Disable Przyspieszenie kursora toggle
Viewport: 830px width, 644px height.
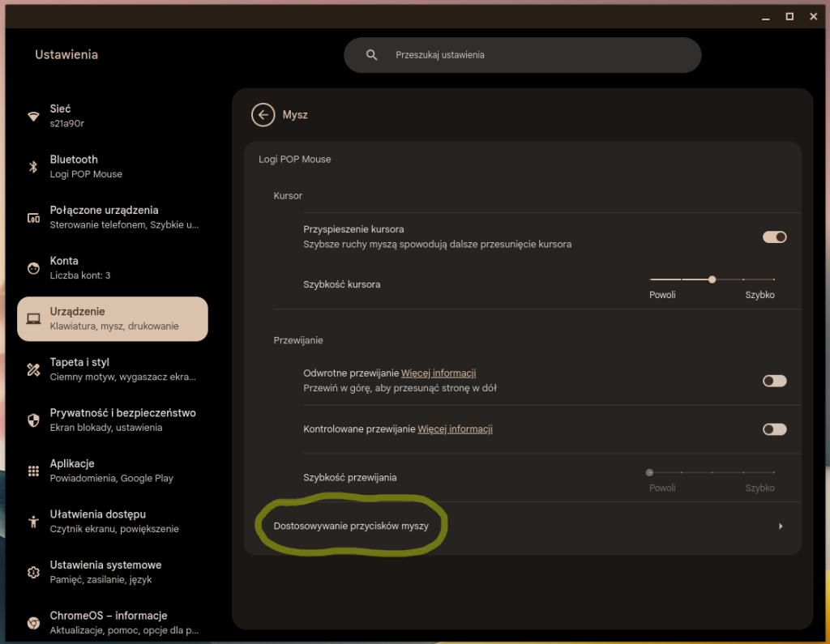click(774, 237)
